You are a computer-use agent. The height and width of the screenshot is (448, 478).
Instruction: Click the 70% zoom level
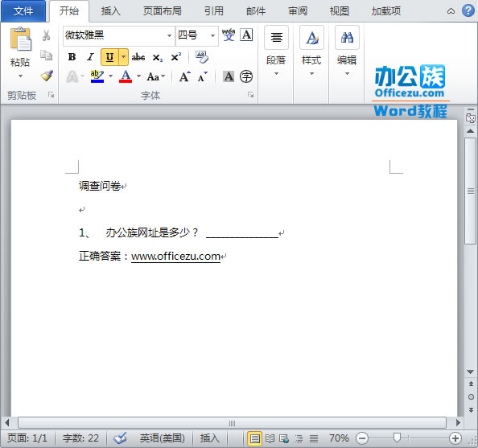[x=339, y=438]
